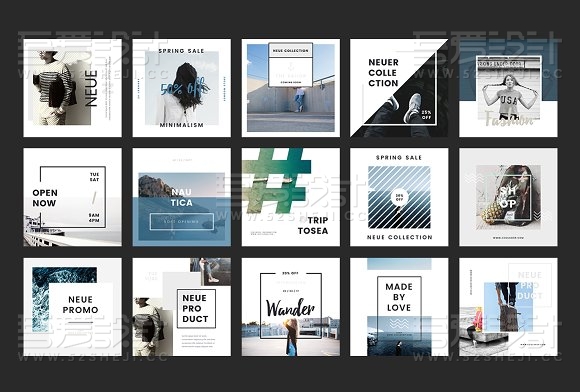Click the green hashtag symbol
The height and width of the screenshot is (392, 580).
[277, 181]
